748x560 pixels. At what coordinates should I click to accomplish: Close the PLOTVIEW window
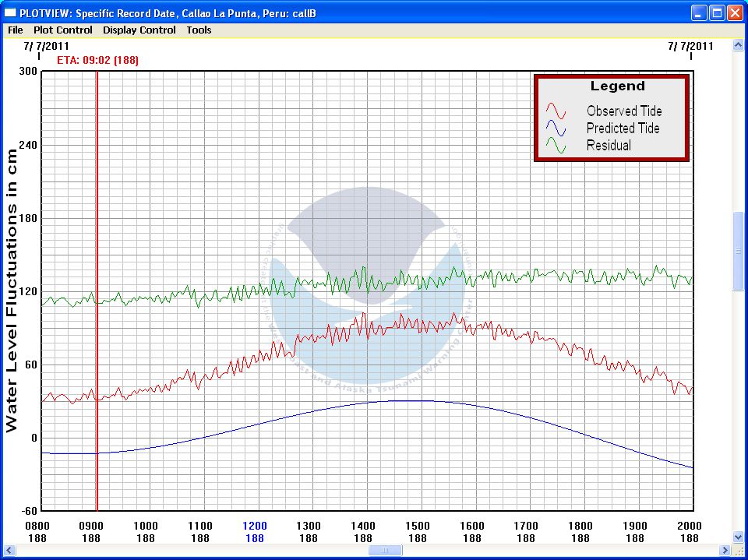tap(734, 13)
